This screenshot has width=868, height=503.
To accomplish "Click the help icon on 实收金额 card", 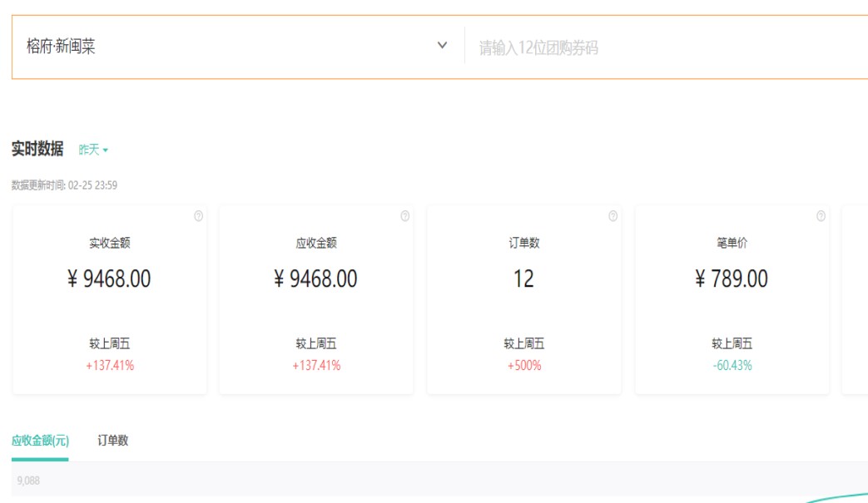I will (198, 216).
